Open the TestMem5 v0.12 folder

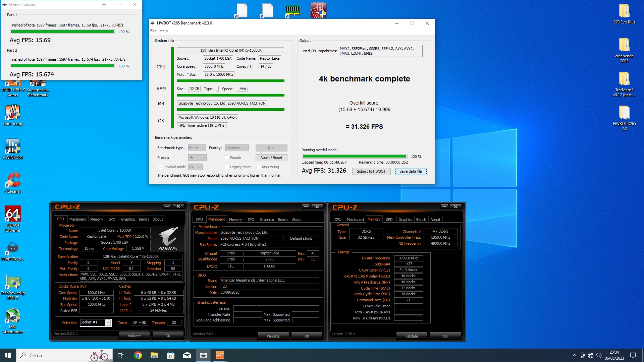624,84
